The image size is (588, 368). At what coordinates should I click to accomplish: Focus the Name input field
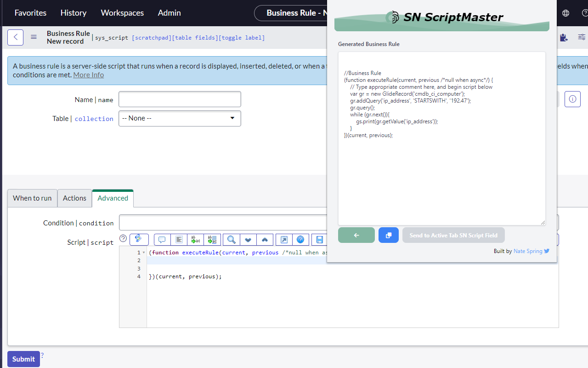coord(180,99)
